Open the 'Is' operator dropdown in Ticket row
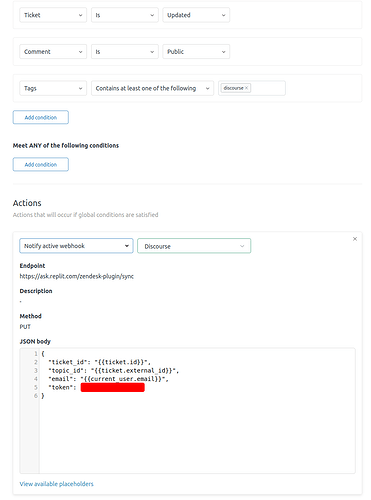 (x=125, y=15)
